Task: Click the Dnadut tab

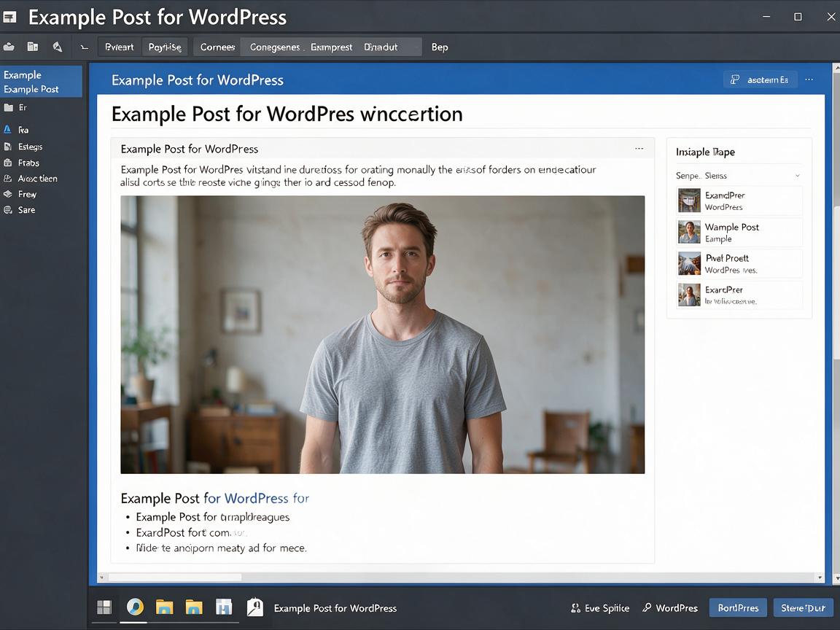Action: (381, 47)
